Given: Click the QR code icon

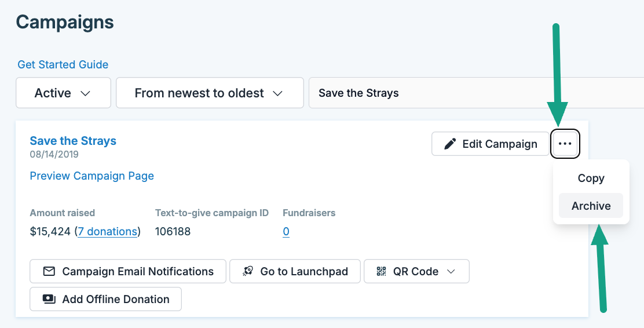Looking at the screenshot, I should pyautogui.click(x=381, y=271).
